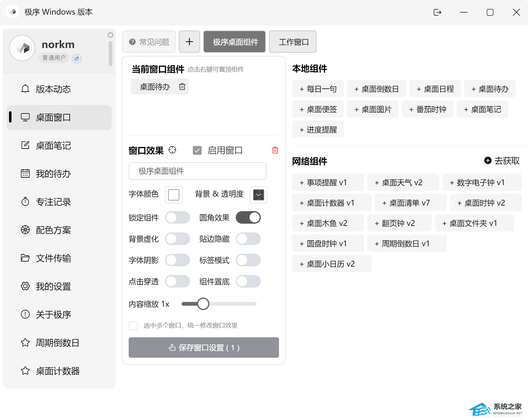Select the 桌面窗口 monitor icon
The image size is (528, 420).
pyautogui.click(x=25, y=117)
